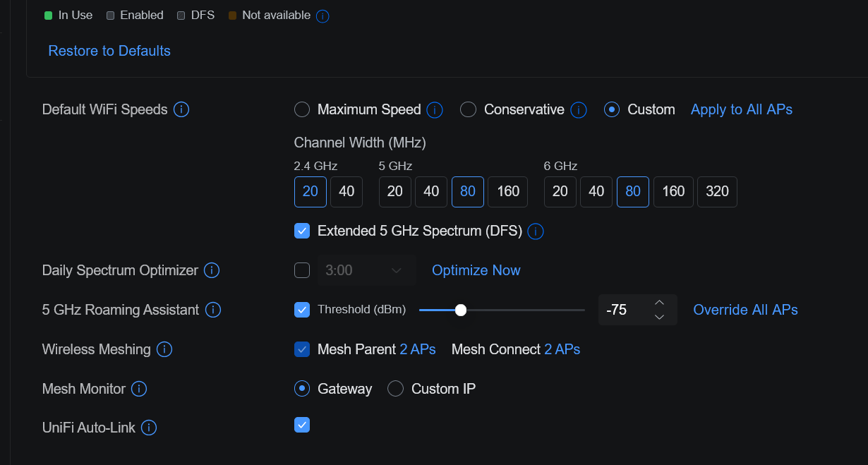
Task: Click Optimize Now link
Action: (x=476, y=270)
